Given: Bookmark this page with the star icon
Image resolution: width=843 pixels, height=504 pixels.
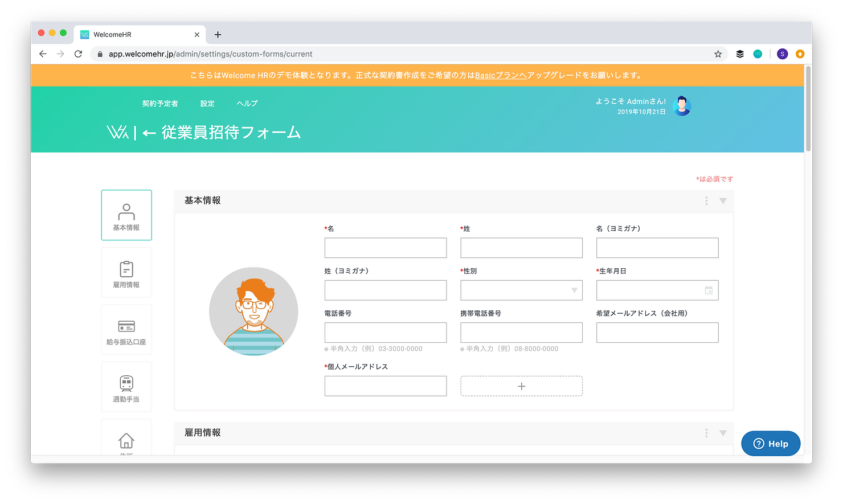Looking at the screenshot, I should tap(718, 54).
